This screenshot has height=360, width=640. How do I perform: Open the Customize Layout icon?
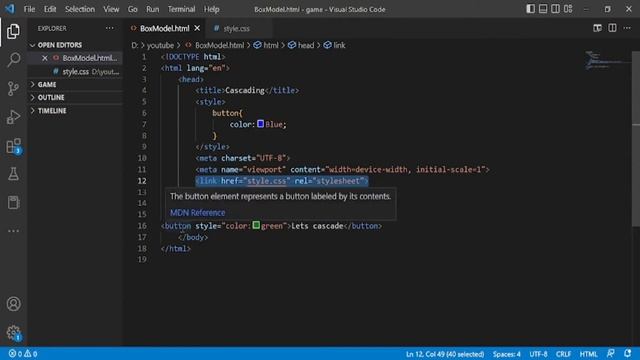[x=568, y=9]
